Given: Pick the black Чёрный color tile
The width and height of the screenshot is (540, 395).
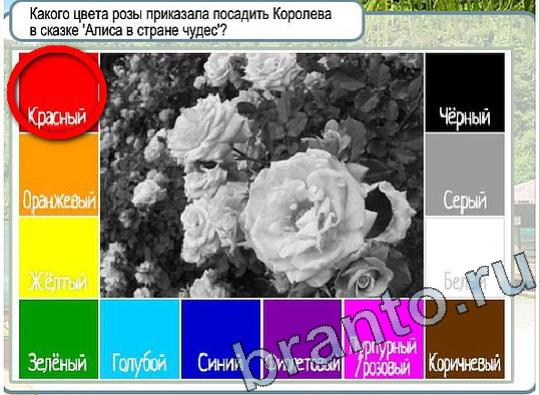Looking at the screenshot, I should [x=465, y=92].
